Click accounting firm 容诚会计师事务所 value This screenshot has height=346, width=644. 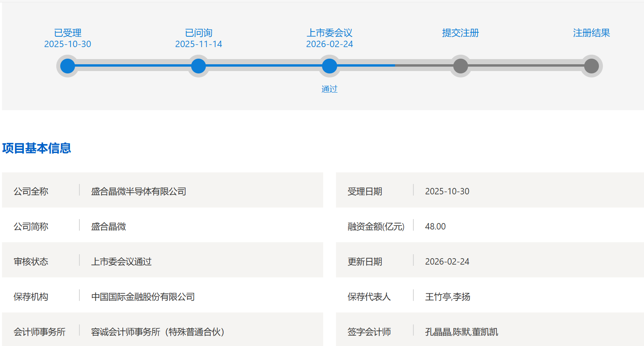point(158,332)
